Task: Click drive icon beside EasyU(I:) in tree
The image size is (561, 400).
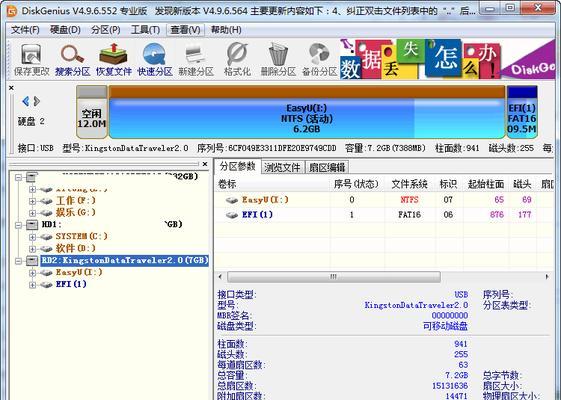Action: [46, 273]
